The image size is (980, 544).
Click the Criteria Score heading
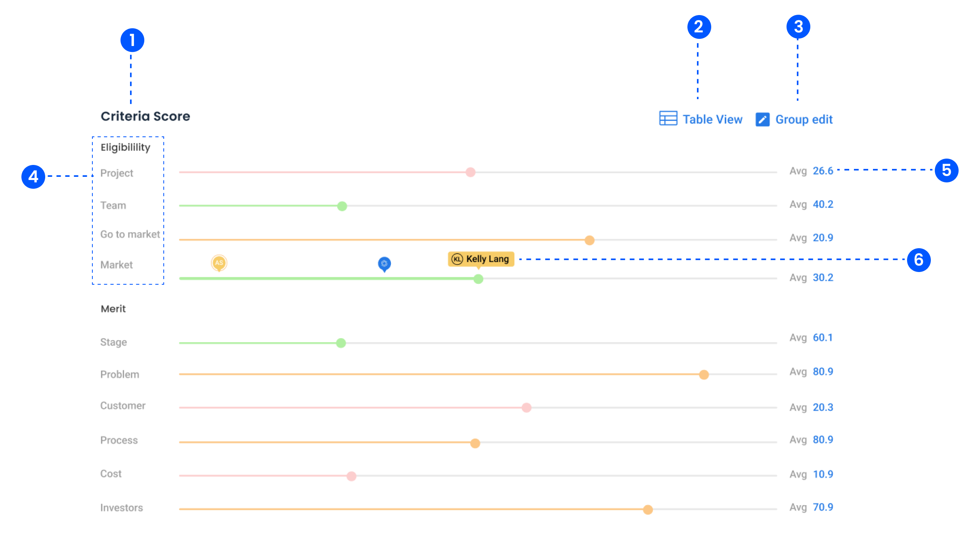(x=145, y=116)
